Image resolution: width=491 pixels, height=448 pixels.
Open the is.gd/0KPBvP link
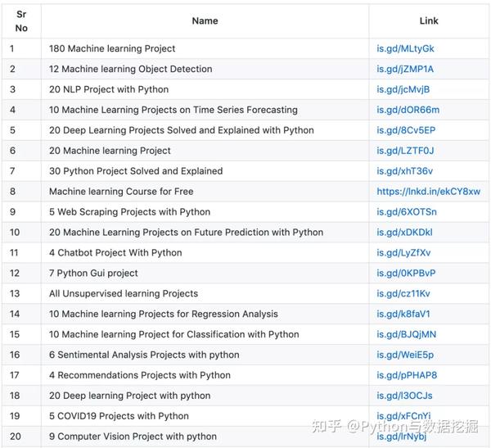tap(406, 274)
